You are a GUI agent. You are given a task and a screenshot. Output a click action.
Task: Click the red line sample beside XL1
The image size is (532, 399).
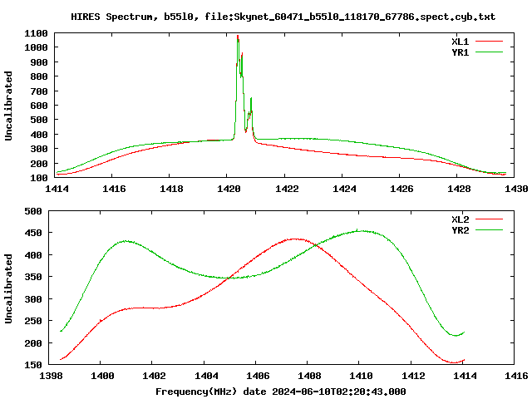click(489, 42)
